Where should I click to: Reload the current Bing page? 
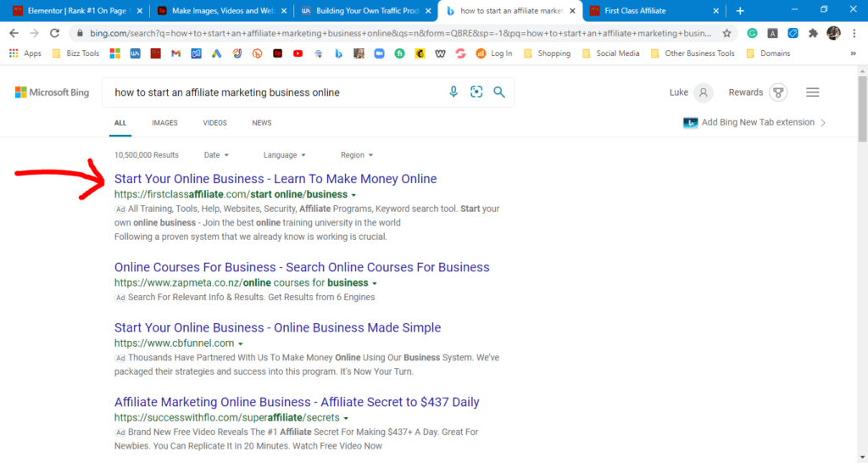coord(54,33)
